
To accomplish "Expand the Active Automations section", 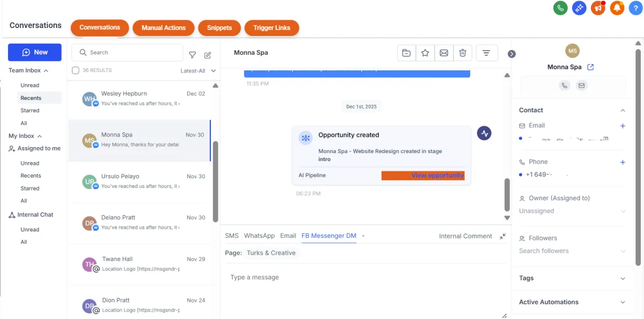I will pos(572,302).
